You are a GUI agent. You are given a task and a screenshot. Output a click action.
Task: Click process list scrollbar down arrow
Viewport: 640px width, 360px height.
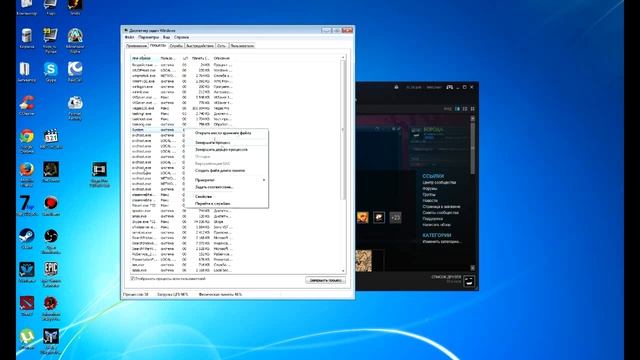(x=343, y=271)
